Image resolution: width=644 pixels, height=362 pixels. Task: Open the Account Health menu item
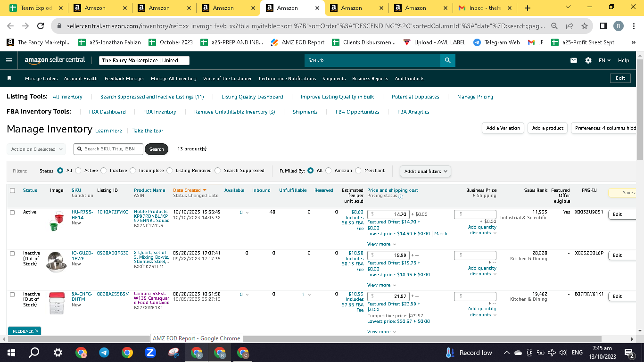(81, 79)
